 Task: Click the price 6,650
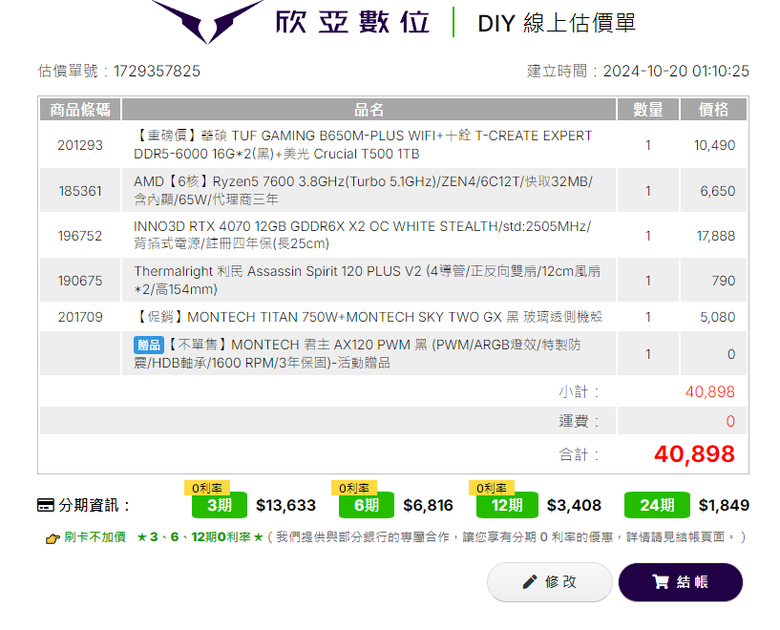[717, 191]
